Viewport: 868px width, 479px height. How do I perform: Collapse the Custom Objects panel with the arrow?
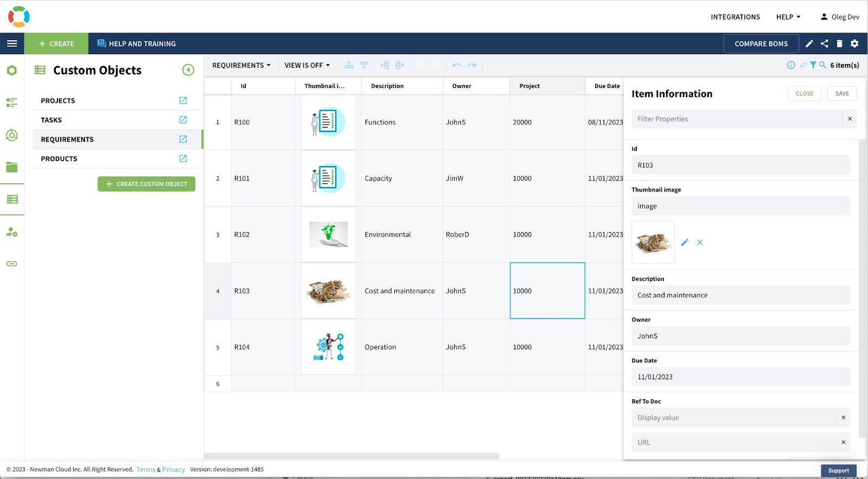pos(188,70)
